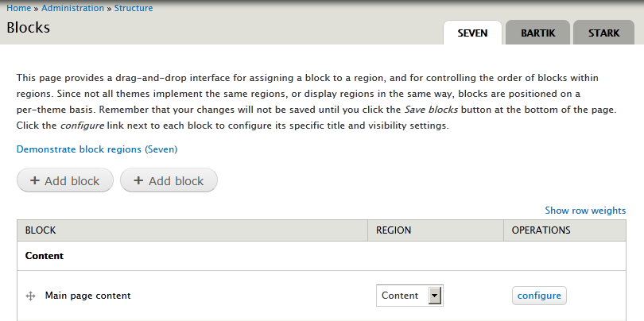Image resolution: width=644 pixels, height=321 pixels.
Task: Click the arrow on the region select box
Action: pos(435,296)
